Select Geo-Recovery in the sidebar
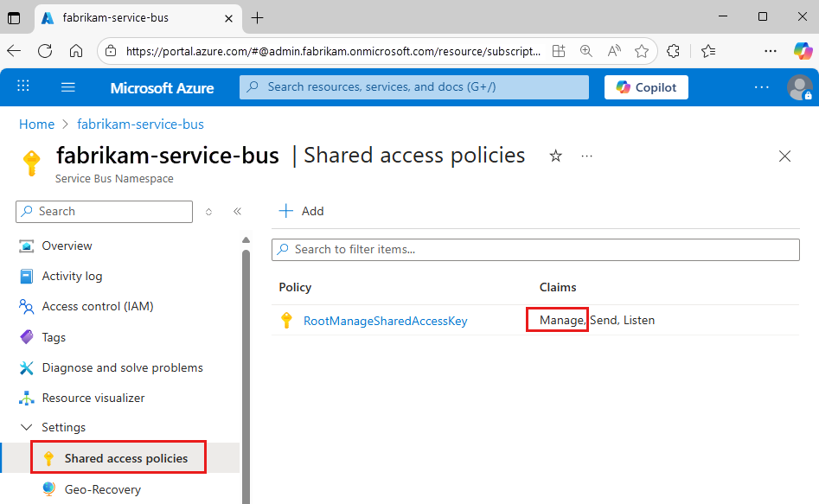819x504 pixels. click(x=102, y=489)
